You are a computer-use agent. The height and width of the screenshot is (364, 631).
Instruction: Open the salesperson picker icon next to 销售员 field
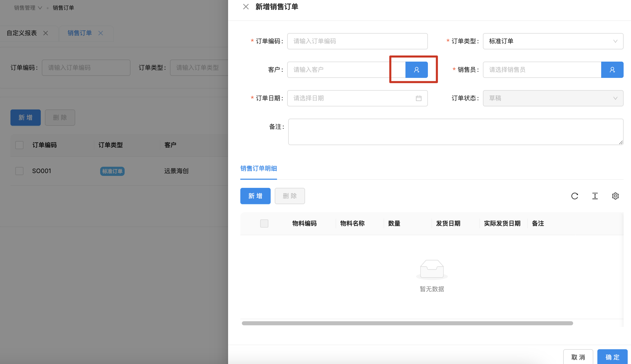tap(612, 69)
